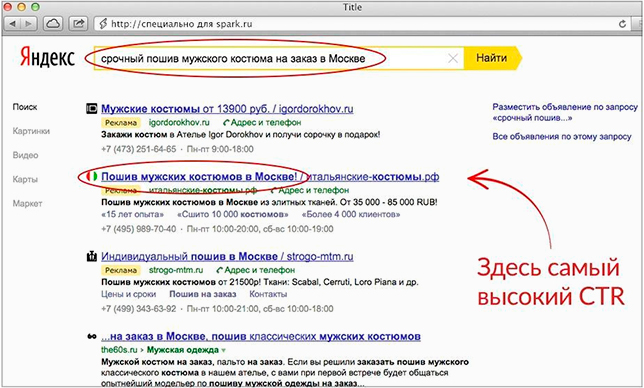Click the yellow Найти search button
This screenshot has height=388, width=644.
pyautogui.click(x=492, y=58)
